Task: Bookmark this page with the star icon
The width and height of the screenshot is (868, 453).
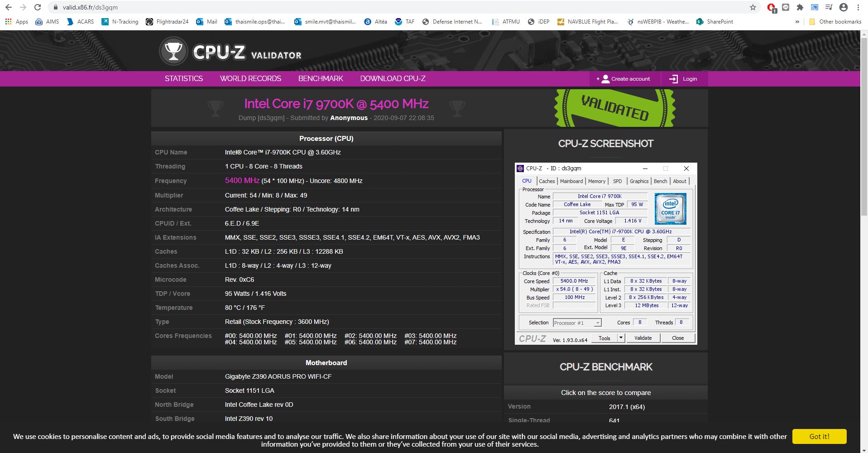Action: 753,7
